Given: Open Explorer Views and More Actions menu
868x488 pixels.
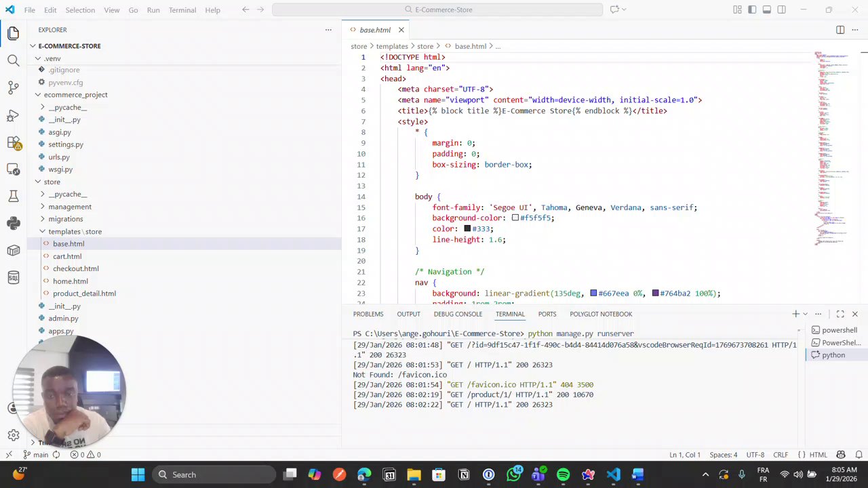Looking at the screenshot, I should [x=328, y=30].
